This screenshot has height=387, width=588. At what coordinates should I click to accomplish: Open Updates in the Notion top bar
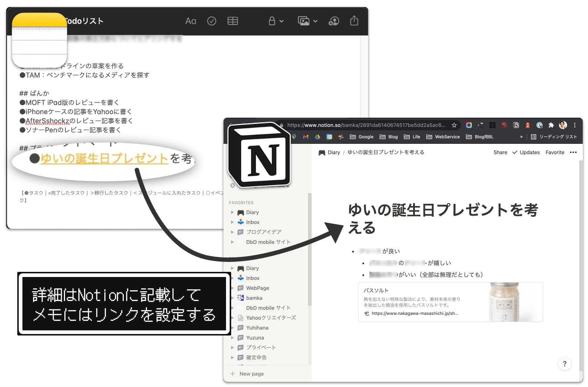click(x=526, y=152)
